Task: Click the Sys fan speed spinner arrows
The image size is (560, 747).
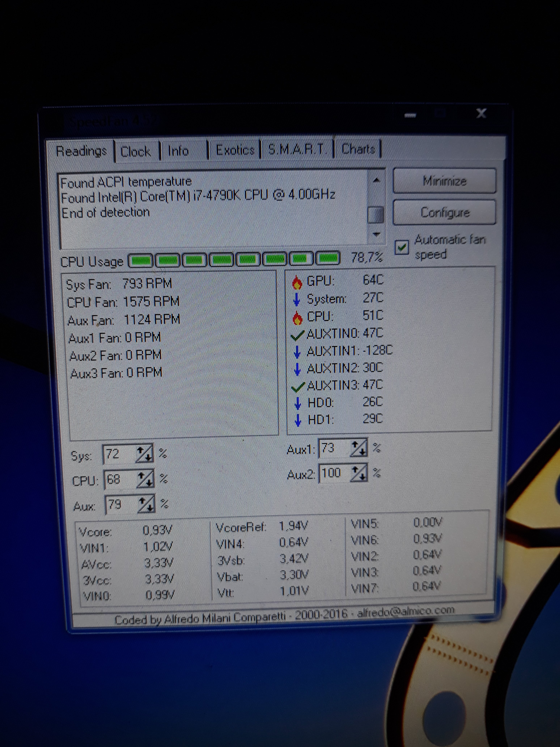Action: pos(144,453)
